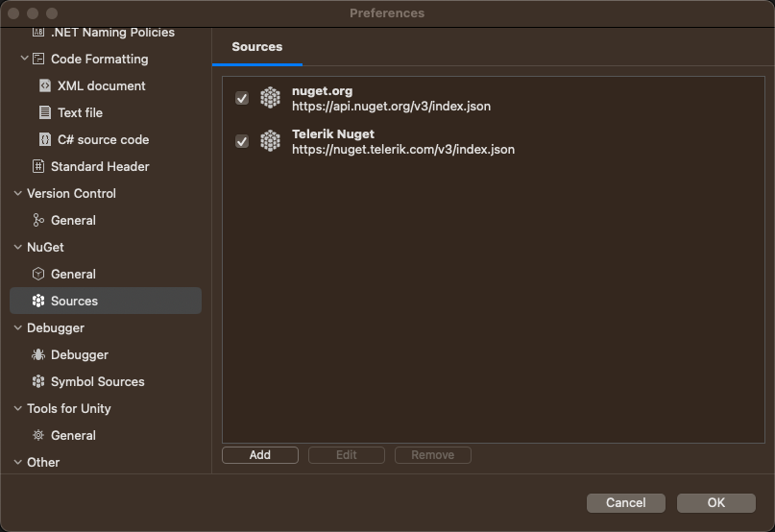The width and height of the screenshot is (775, 532).
Task: Click the Tools for Unity General gear icon
Action: pyautogui.click(x=38, y=435)
